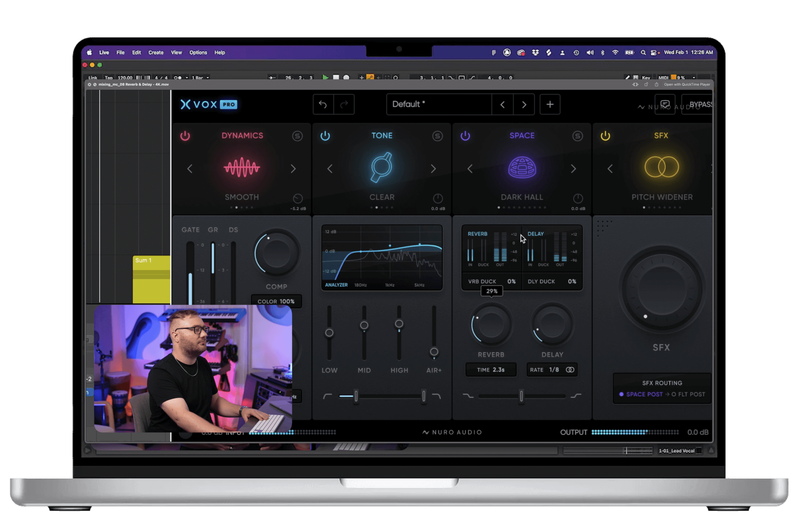Click the ANALYZER label button

pos(336,285)
